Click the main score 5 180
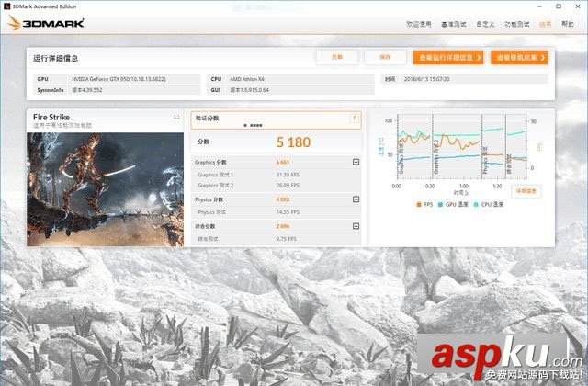Viewport: 588px width, 386px height. click(x=293, y=142)
